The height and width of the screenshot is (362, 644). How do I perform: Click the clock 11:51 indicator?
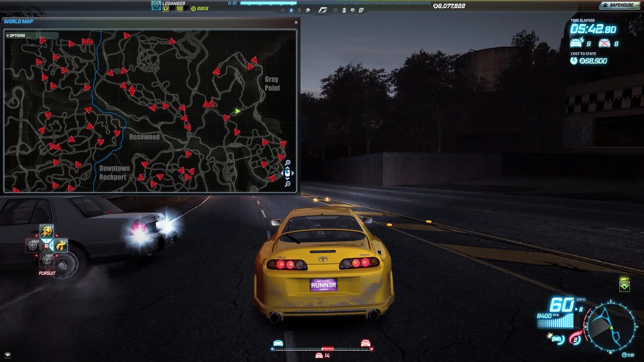point(628,355)
